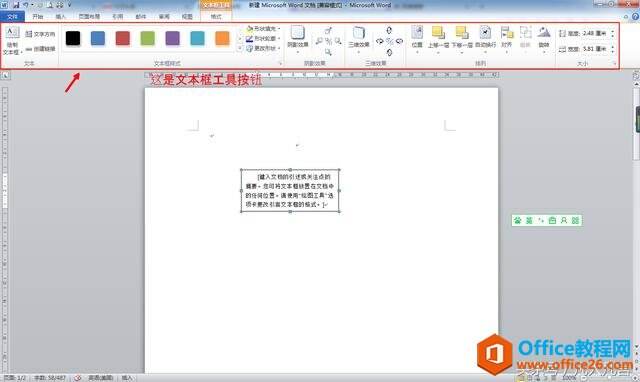Switch to the References tab
Viewport: 640px width, 382px height.
118,17
